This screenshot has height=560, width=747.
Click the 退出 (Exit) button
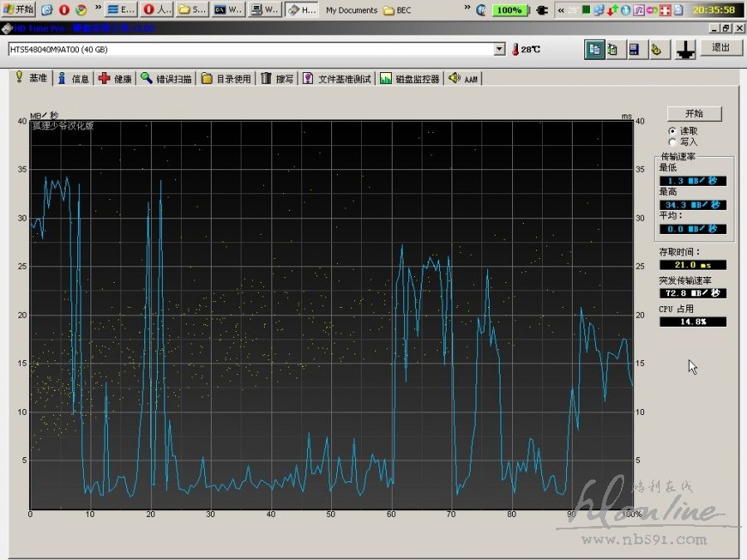(720, 48)
